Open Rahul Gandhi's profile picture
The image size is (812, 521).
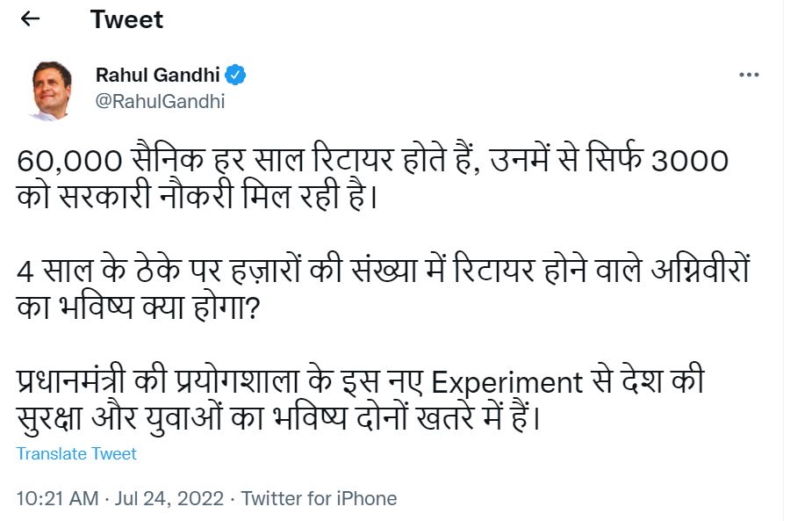[50, 89]
